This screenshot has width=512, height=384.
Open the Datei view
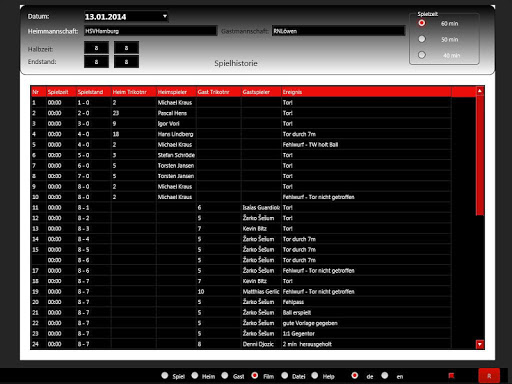(x=284, y=375)
